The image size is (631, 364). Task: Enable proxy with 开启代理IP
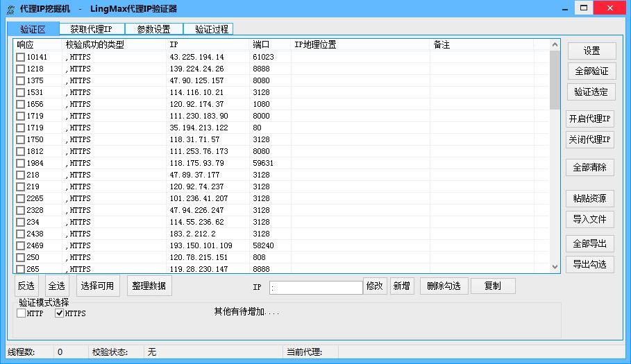coord(590,119)
